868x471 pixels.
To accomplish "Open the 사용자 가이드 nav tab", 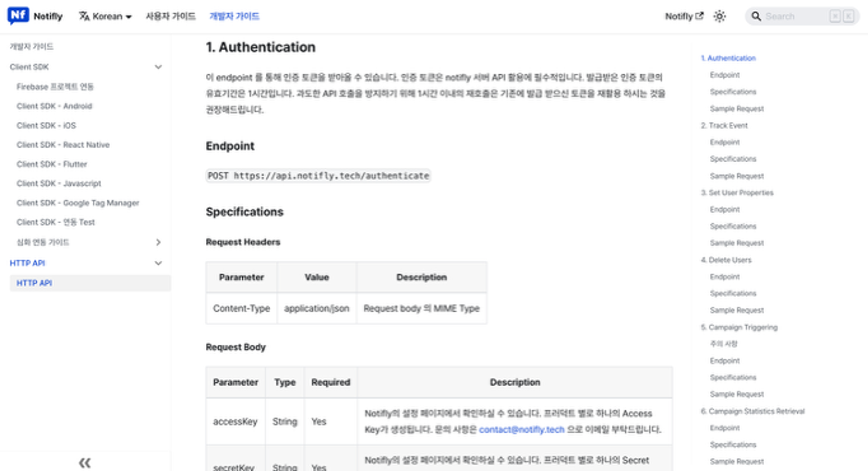I will tap(171, 16).
